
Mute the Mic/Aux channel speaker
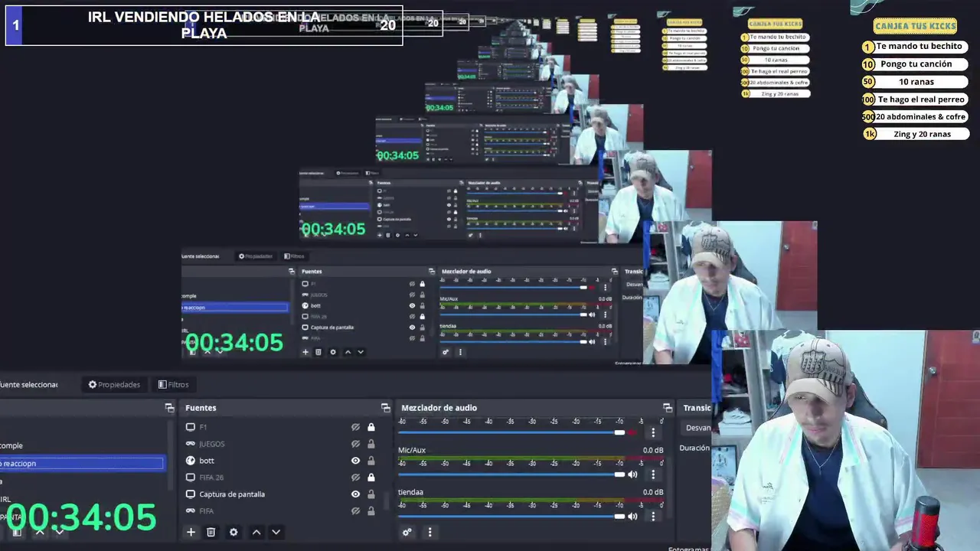click(x=632, y=474)
